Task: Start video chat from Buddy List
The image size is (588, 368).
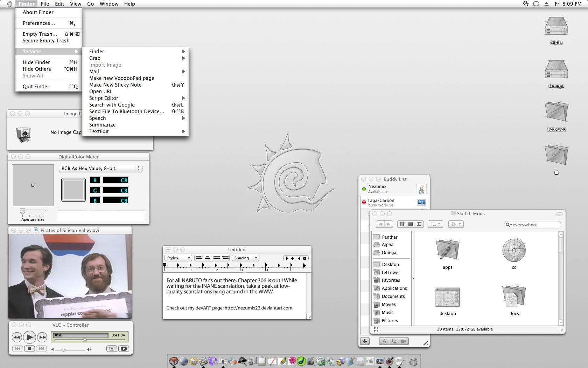Action: point(404,341)
